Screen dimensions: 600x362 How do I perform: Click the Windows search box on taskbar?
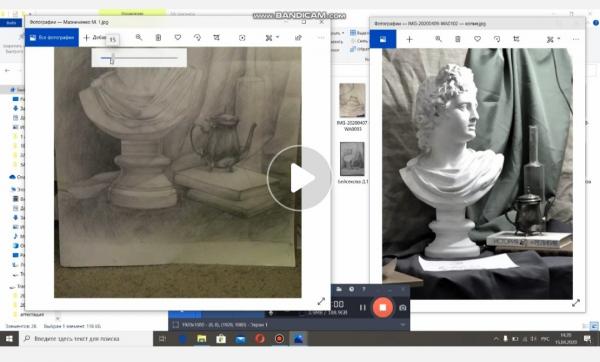(x=86, y=339)
